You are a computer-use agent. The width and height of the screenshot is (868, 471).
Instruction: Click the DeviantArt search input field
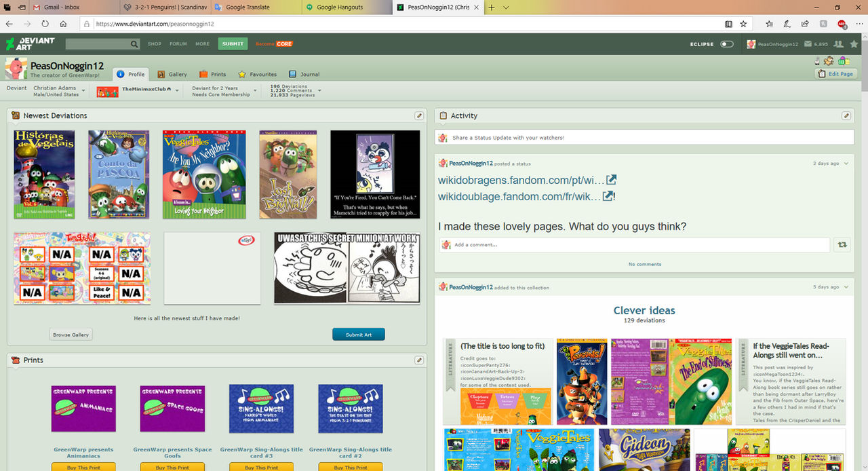click(98, 44)
